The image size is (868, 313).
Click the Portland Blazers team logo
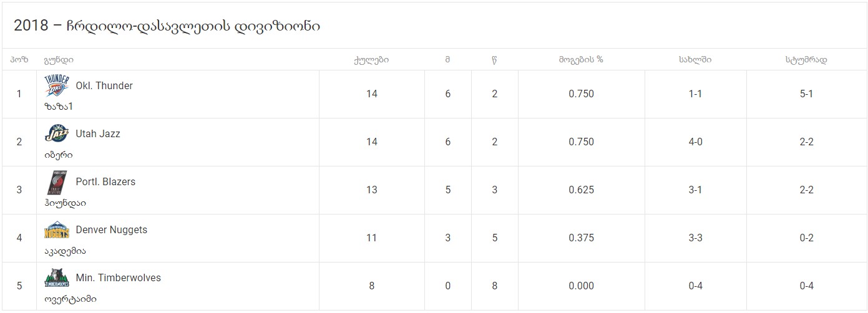pos(57,182)
